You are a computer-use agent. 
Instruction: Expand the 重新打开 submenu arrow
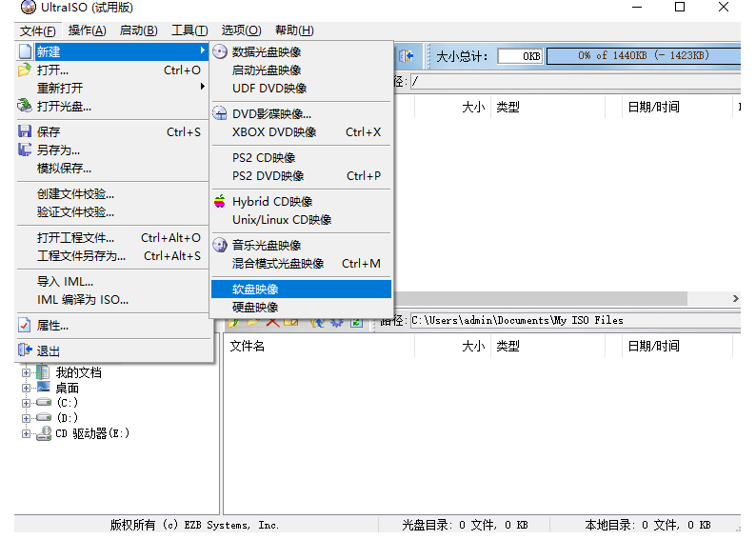coord(203,87)
